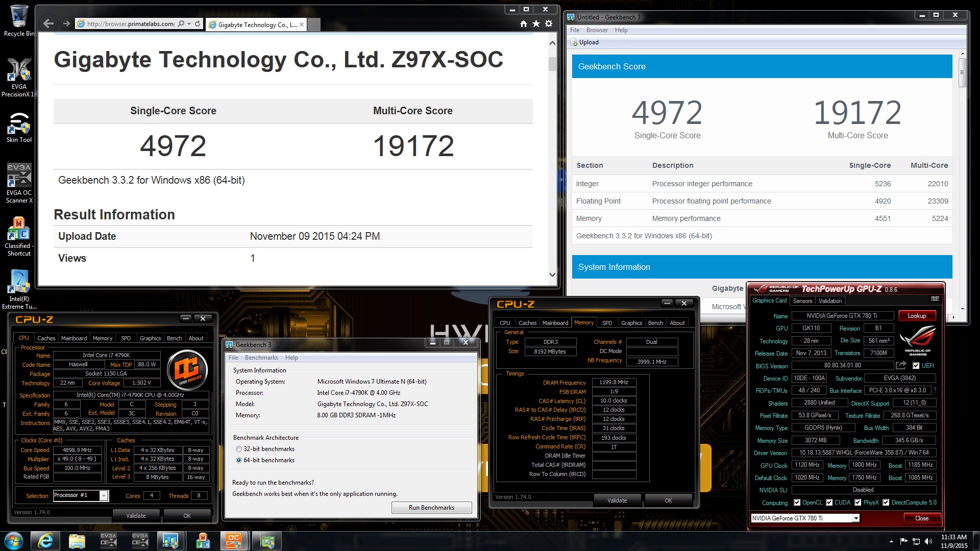Viewport: 980px width, 551px height.
Task: Open the Classified Shortcut desktop icon
Action: click(x=19, y=237)
